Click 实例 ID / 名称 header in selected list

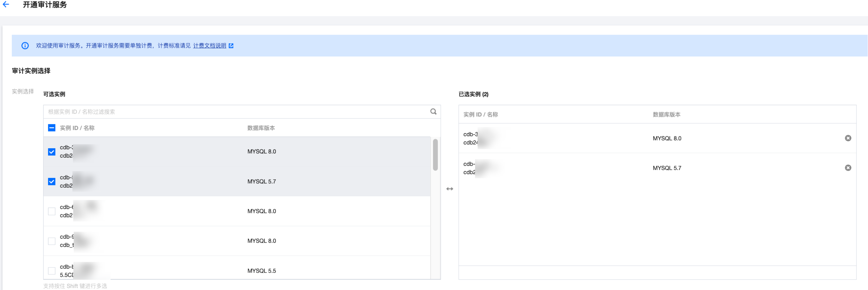(x=480, y=115)
